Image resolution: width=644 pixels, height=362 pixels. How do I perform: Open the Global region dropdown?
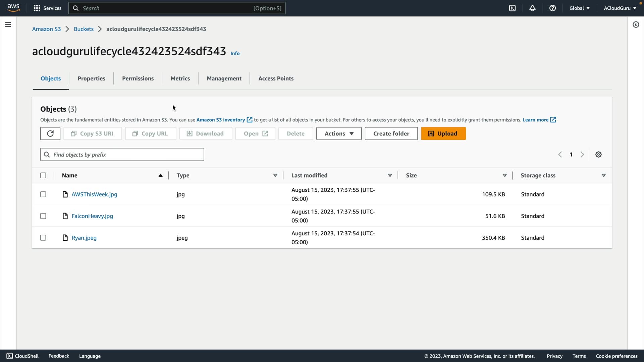click(x=579, y=8)
